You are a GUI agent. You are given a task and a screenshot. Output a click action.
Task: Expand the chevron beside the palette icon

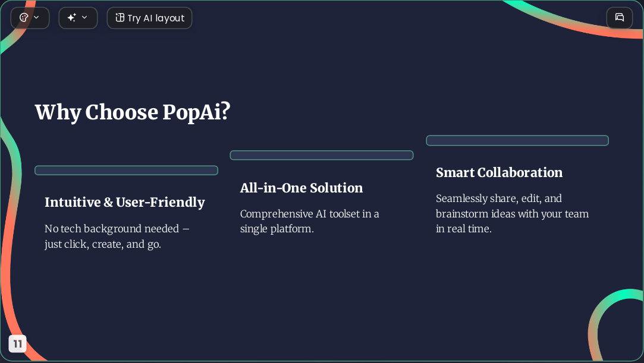(36, 18)
